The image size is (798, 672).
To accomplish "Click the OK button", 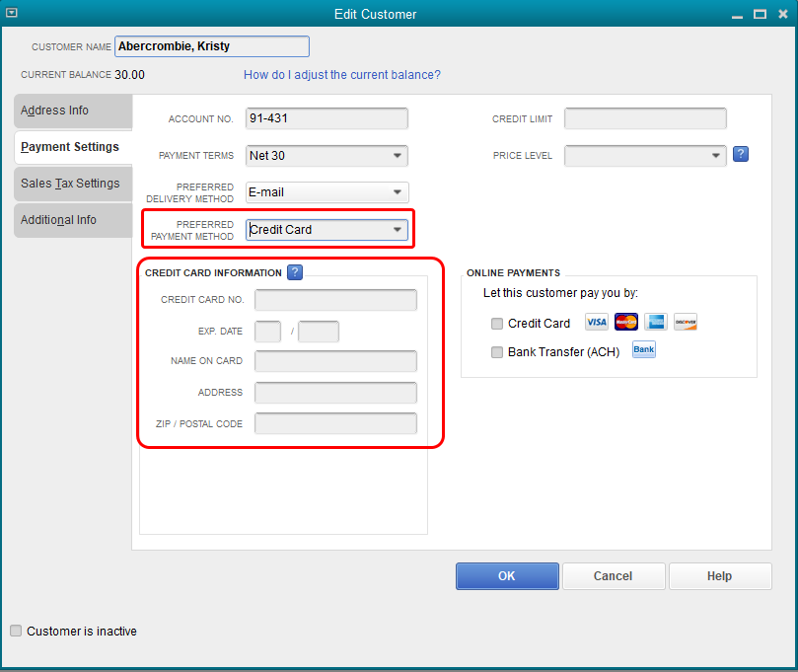I will coord(507,575).
